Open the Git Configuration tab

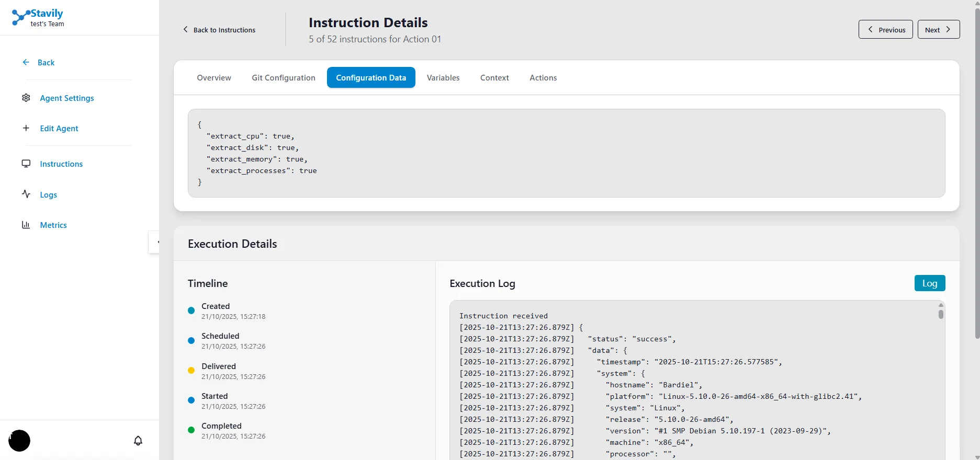284,77
